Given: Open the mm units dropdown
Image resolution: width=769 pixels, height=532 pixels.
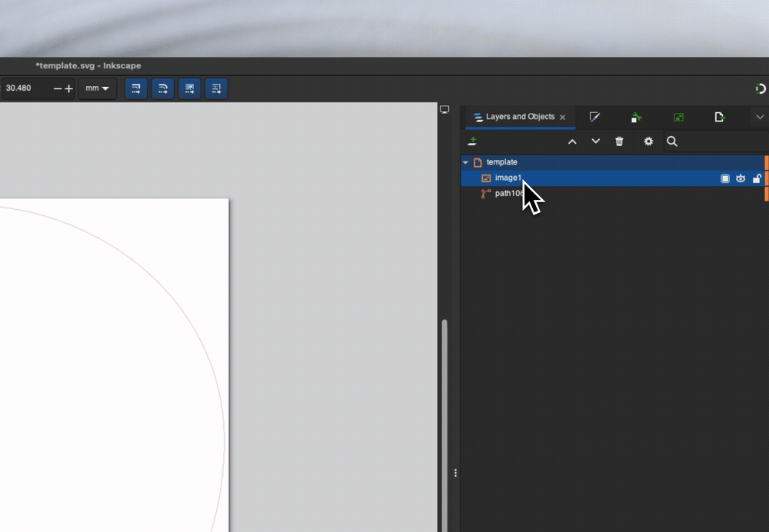Looking at the screenshot, I should click(x=97, y=88).
